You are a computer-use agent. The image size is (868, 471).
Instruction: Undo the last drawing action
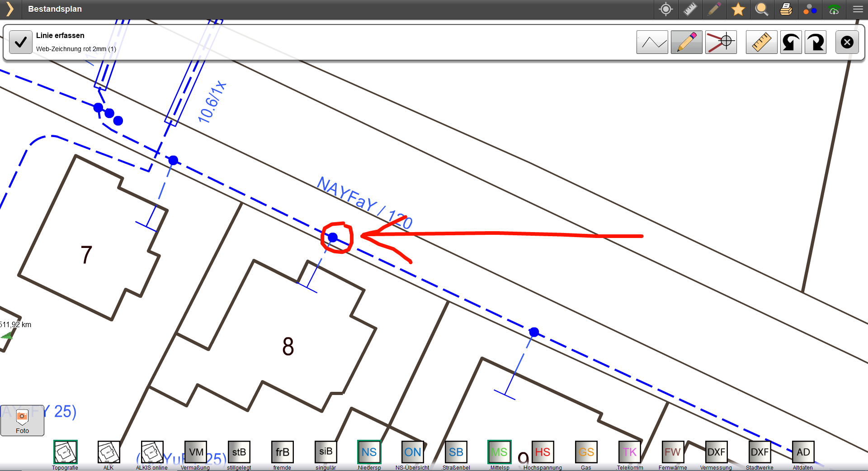pos(791,42)
